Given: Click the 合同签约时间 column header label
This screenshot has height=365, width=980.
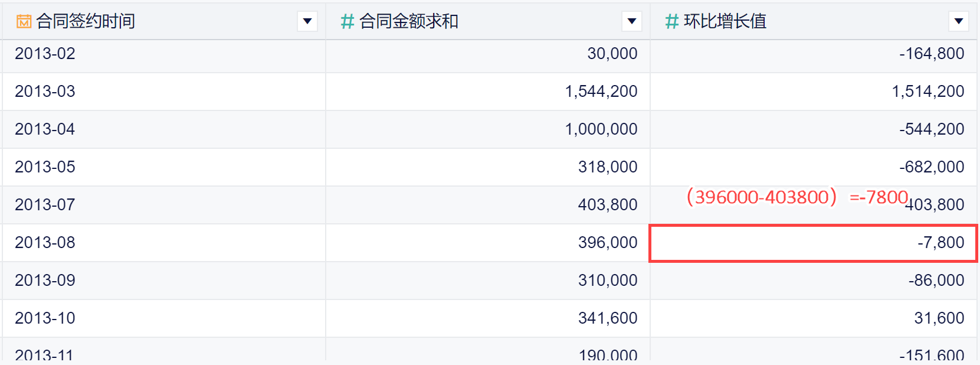Looking at the screenshot, I should coord(86,22).
